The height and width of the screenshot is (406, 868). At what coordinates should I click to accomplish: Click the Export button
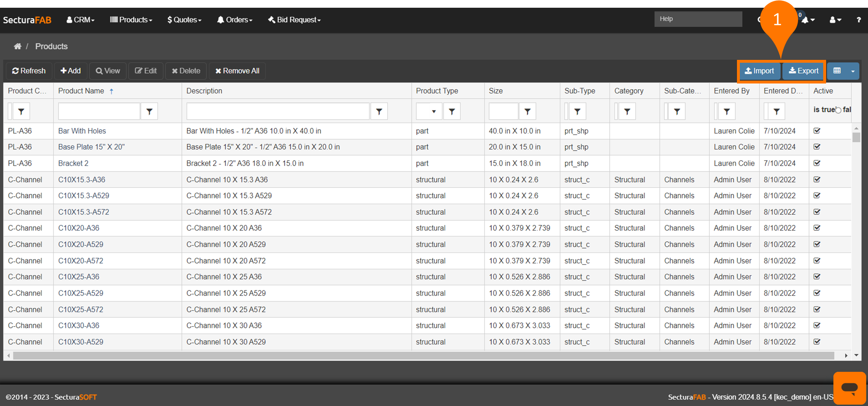point(803,71)
